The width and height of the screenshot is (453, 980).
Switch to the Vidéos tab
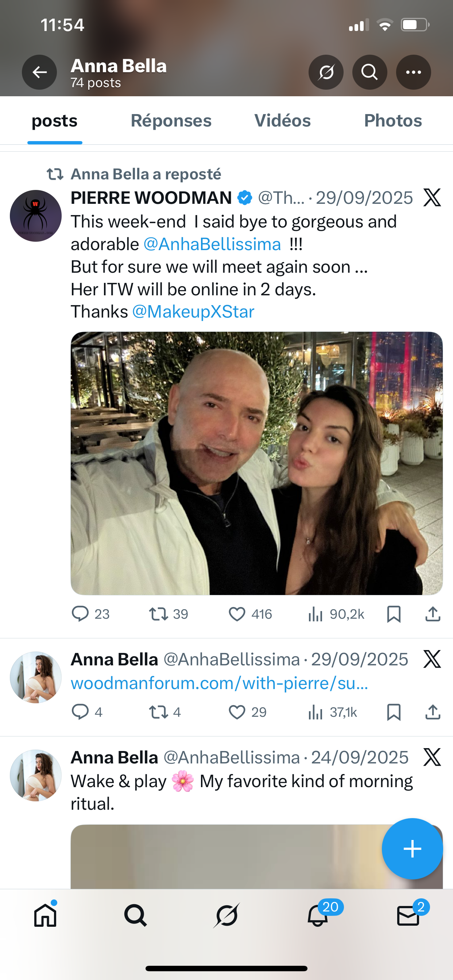coord(282,121)
